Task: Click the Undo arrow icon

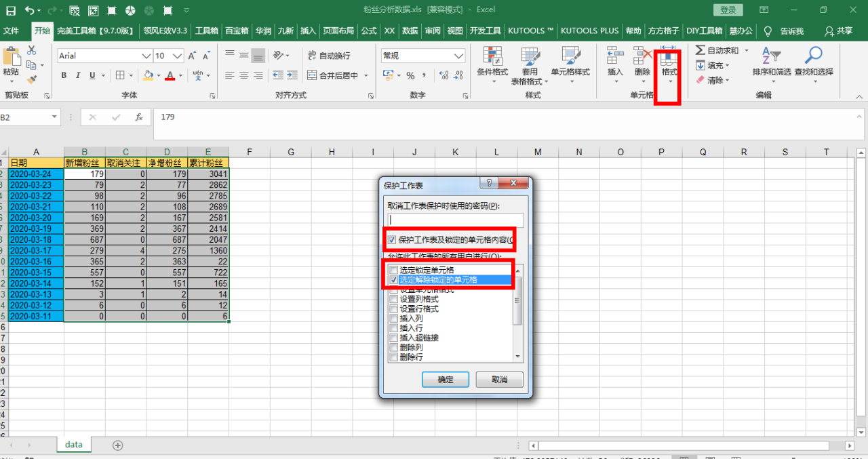Action: 30,10
